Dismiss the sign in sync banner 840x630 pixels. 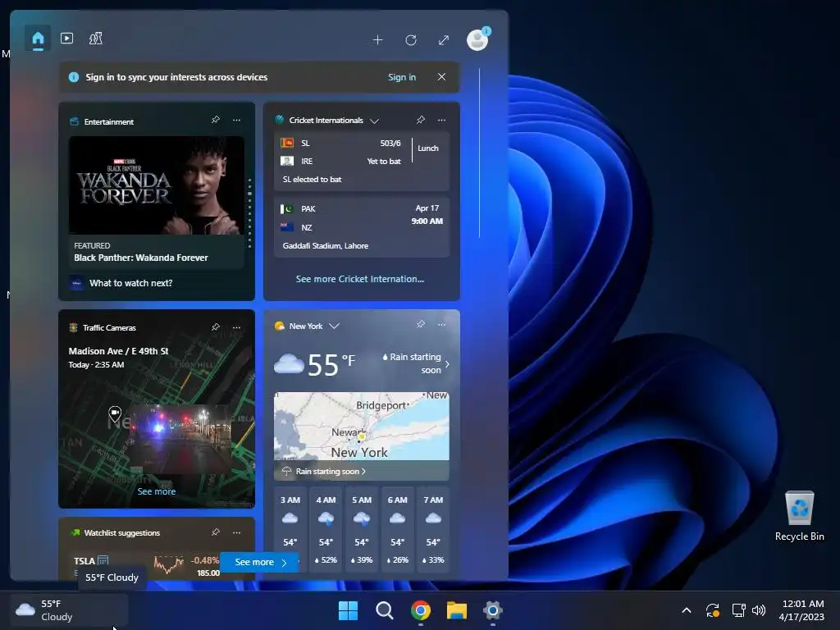pyautogui.click(x=441, y=77)
